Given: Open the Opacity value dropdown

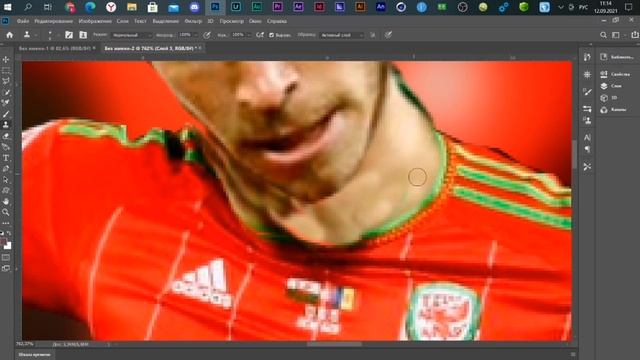Looking at the screenshot, I should pyautogui.click(x=189, y=35).
